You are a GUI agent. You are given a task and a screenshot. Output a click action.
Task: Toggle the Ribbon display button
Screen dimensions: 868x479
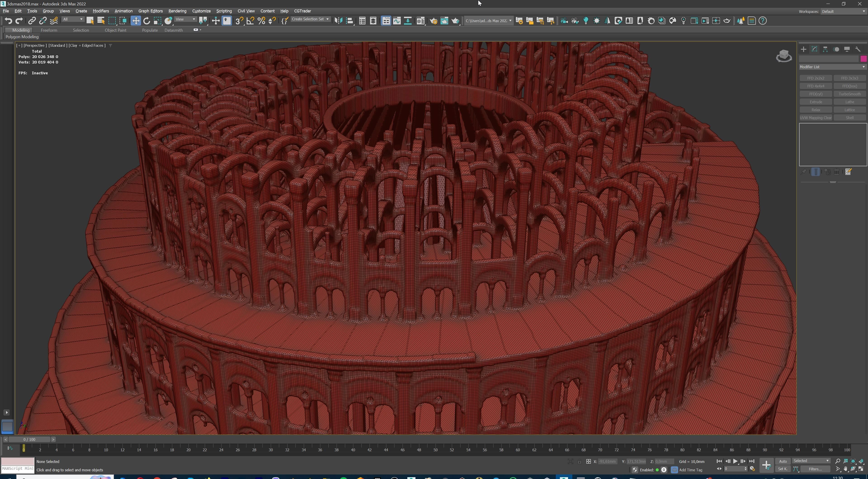point(386,21)
